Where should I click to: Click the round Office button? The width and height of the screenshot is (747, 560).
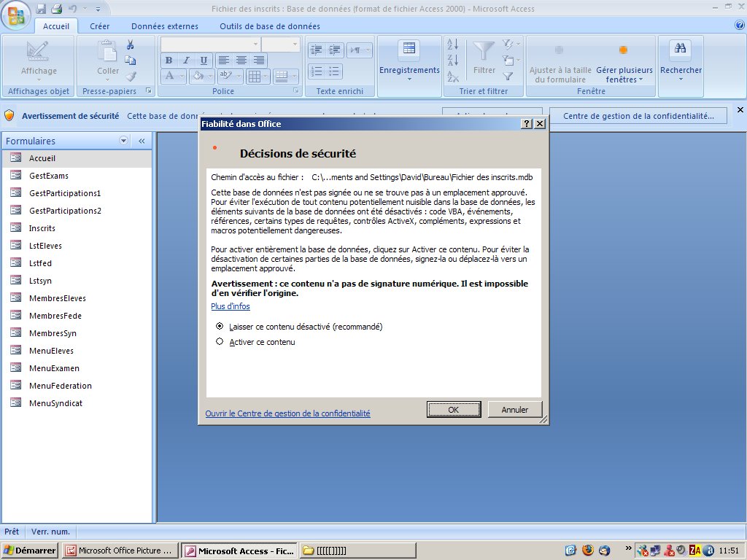click(16, 16)
